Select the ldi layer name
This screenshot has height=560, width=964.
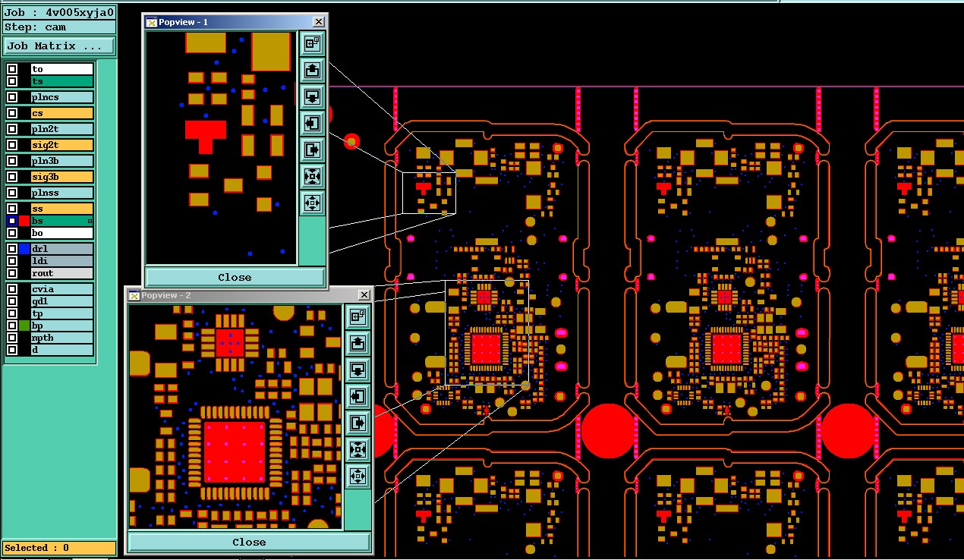point(62,261)
